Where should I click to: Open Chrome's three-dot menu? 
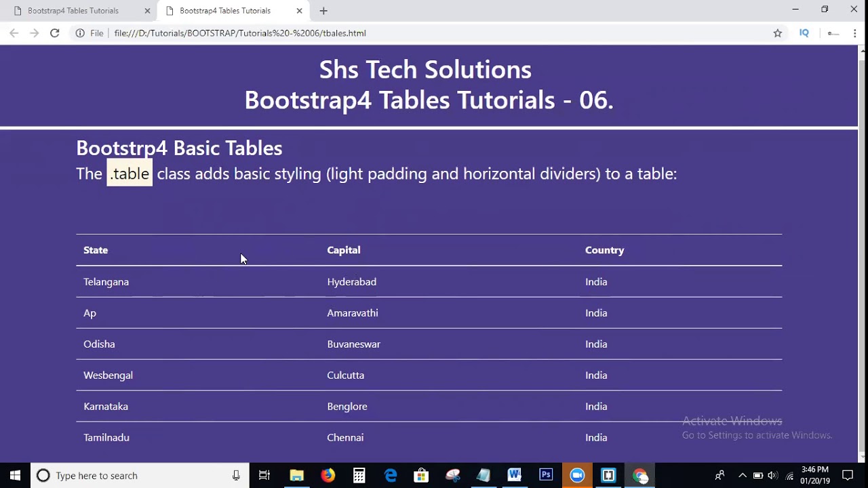[854, 33]
